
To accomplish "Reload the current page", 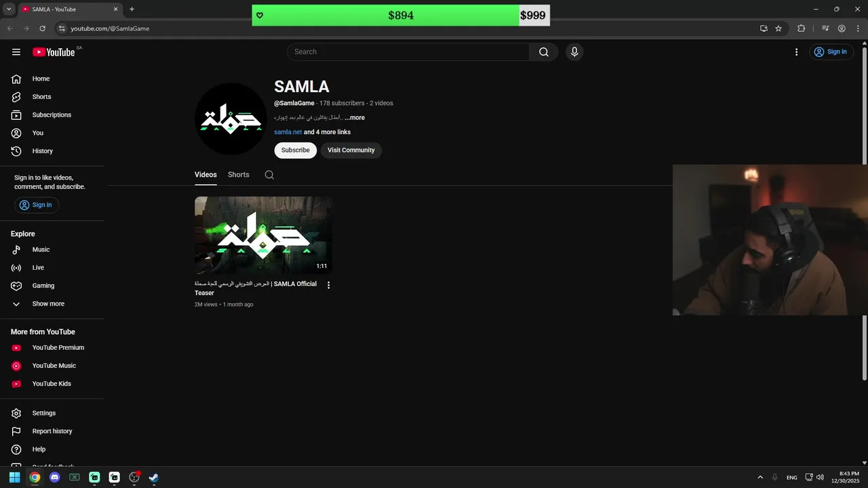I will tap(42, 28).
